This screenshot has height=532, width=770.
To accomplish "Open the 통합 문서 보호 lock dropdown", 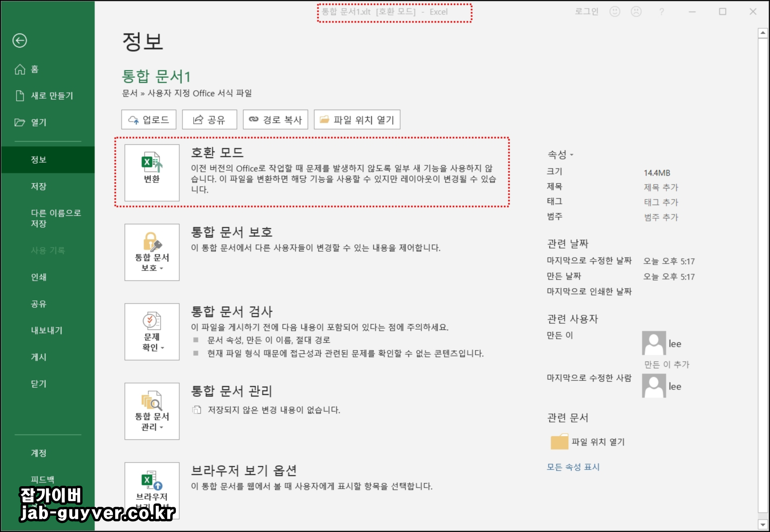I will (152, 252).
